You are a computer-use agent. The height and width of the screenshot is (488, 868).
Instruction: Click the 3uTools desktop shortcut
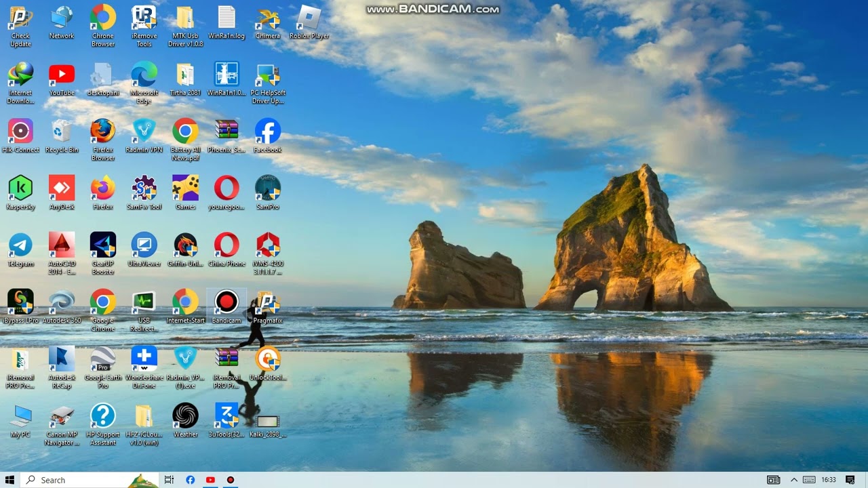point(226,416)
